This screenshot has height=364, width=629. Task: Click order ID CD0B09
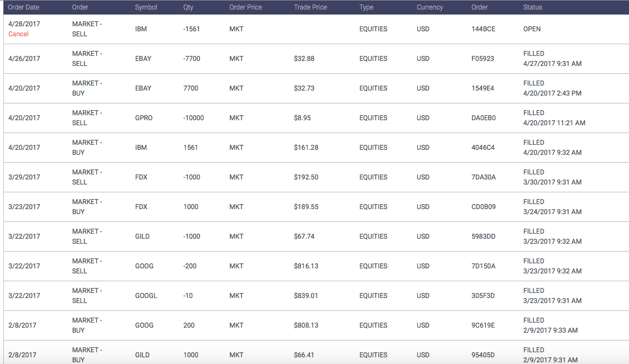tap(484, 207)
